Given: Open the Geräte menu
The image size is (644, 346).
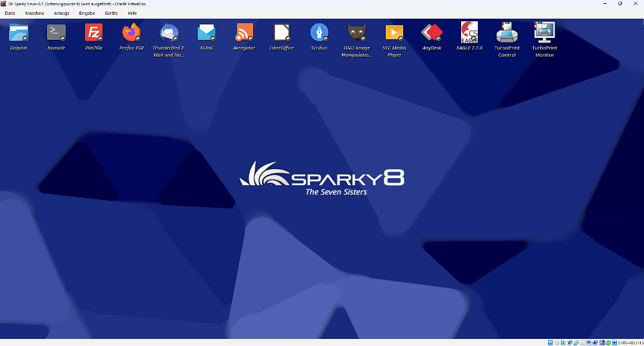Looking at the screenshot, I should (x=111, y=13).
